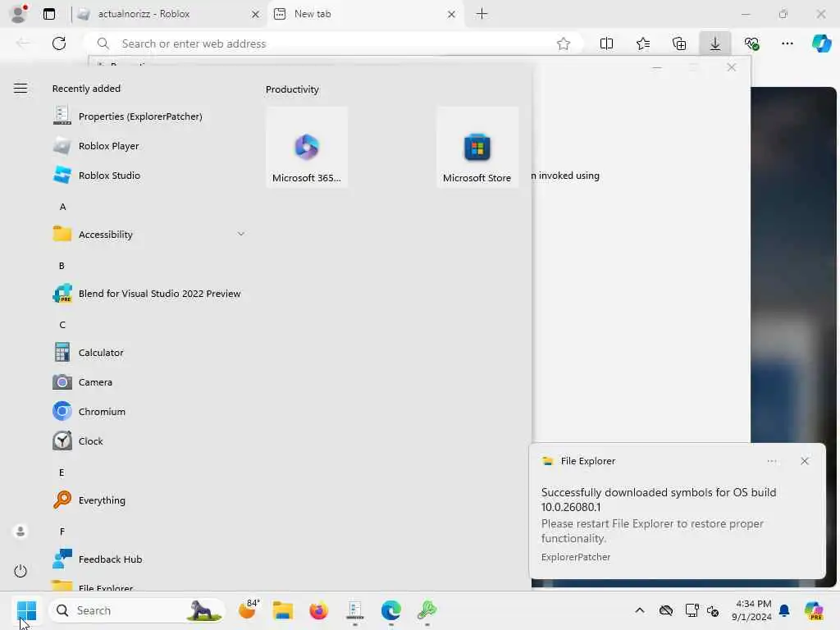Viewport: 840px width, 630px height.
Task: Open the Clock app
Action: 78,441
